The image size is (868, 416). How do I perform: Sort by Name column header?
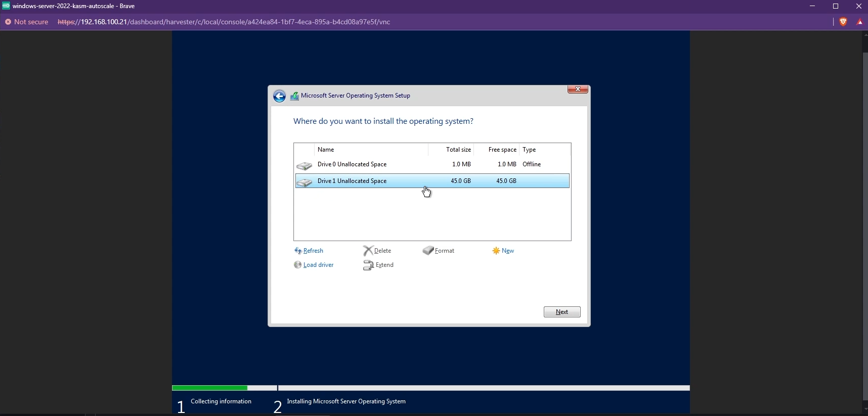coord(326,150)
